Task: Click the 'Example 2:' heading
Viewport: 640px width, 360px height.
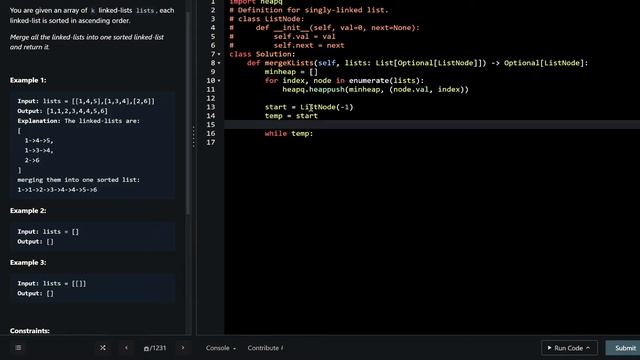Action: pos(28,211)
